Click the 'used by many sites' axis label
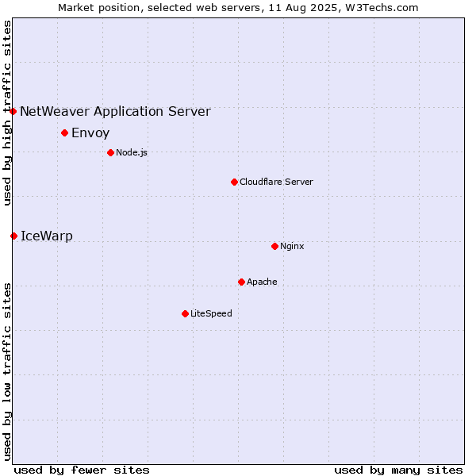 (x=399, y=470)
